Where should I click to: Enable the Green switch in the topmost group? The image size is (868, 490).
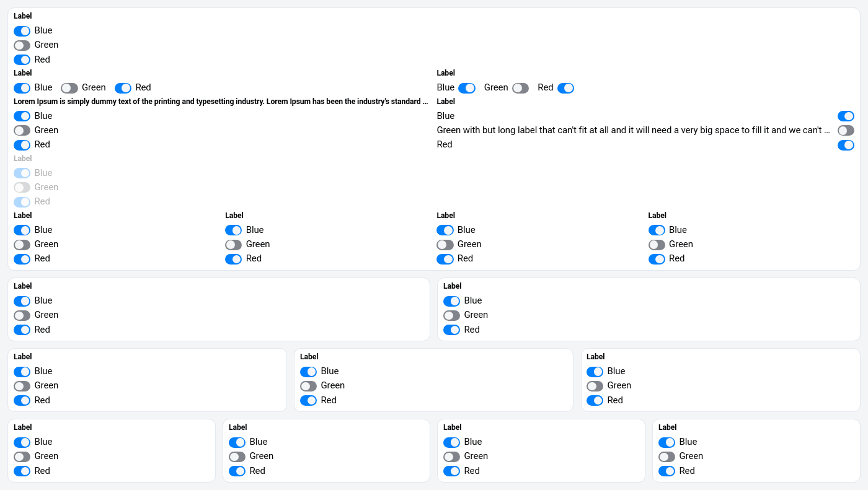coord(22,45)
